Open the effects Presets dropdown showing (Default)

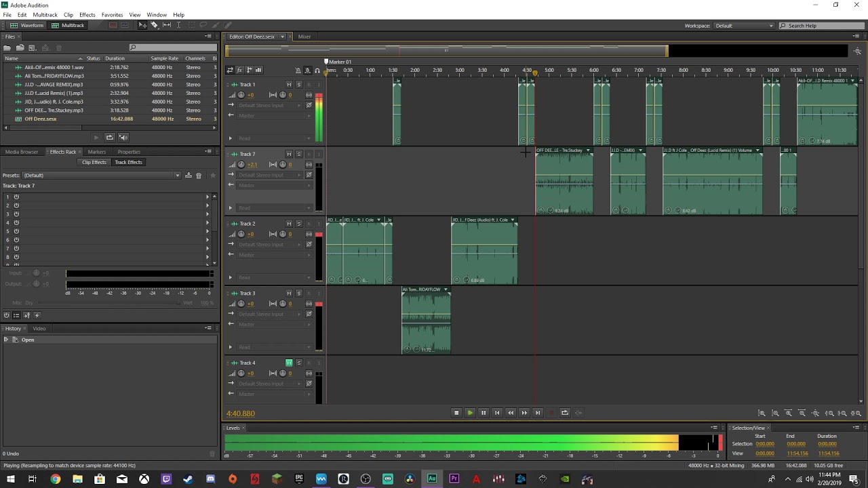coord(102,176)
